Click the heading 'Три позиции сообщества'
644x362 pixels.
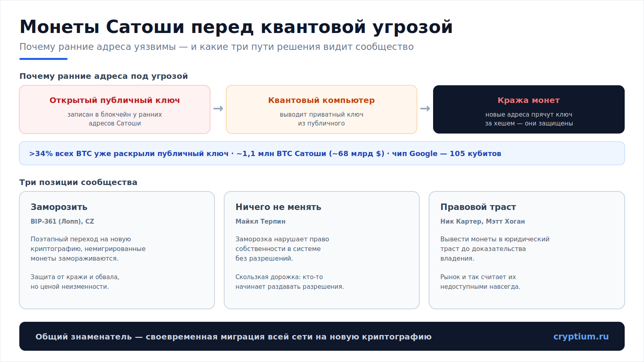(78, 182)
